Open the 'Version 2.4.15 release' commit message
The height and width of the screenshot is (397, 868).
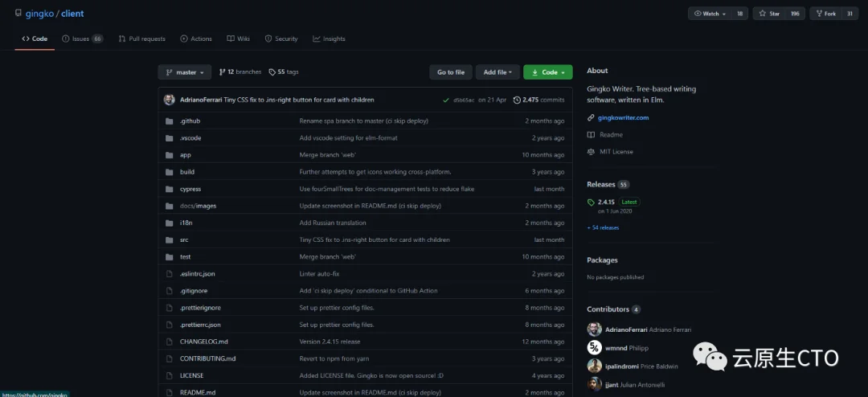tap(330, 342)
